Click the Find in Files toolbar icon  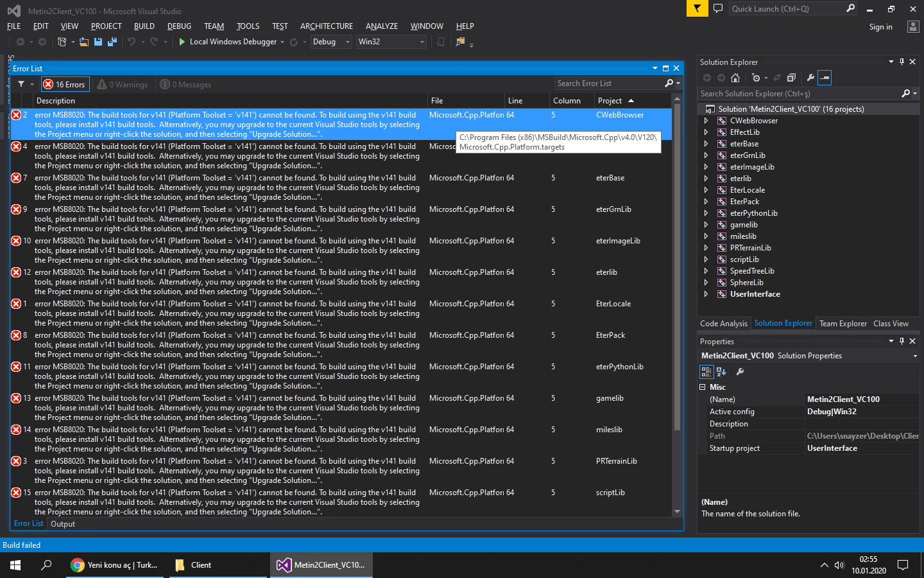tap(460, 42)
